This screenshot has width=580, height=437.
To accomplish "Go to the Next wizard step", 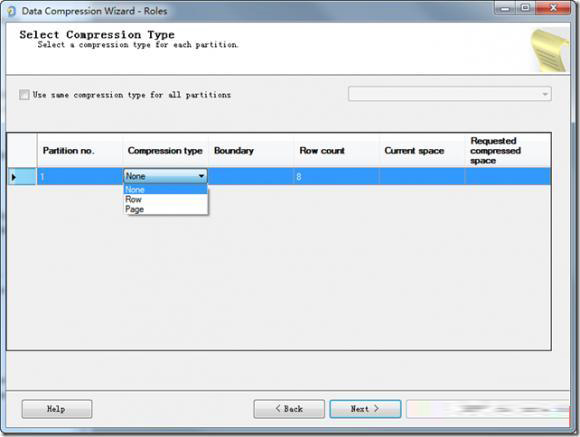I will 365,409.
